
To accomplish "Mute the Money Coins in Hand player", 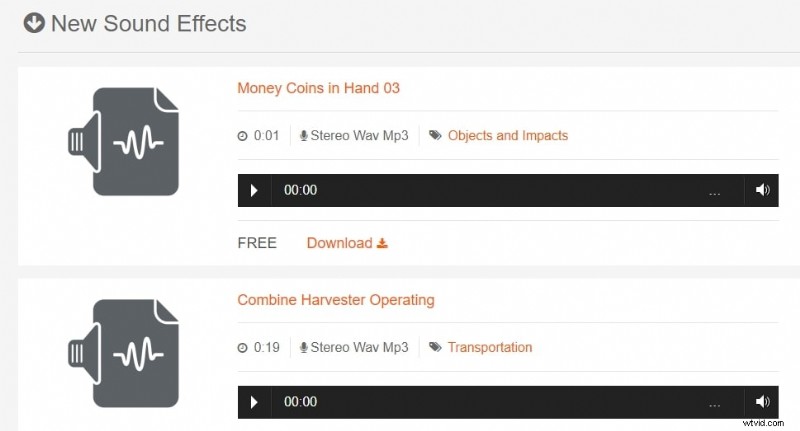I will click(x=763, y=190).
